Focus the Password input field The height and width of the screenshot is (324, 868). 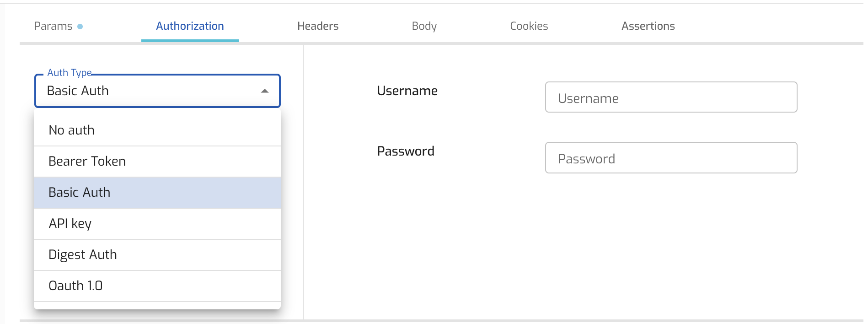(x=671, y=158)
